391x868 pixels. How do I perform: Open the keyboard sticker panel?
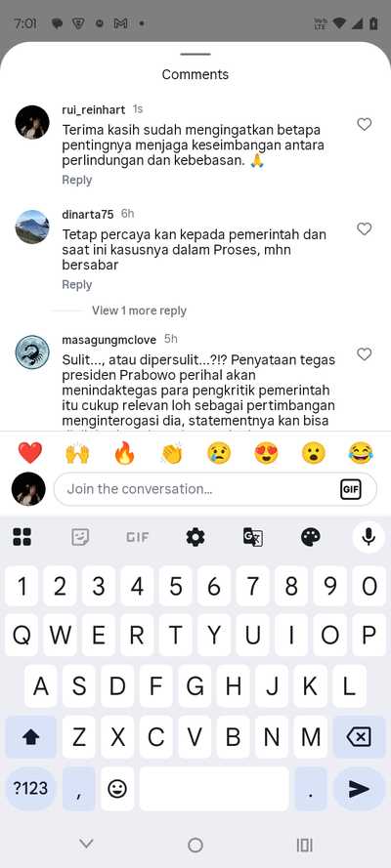(80, 536)
